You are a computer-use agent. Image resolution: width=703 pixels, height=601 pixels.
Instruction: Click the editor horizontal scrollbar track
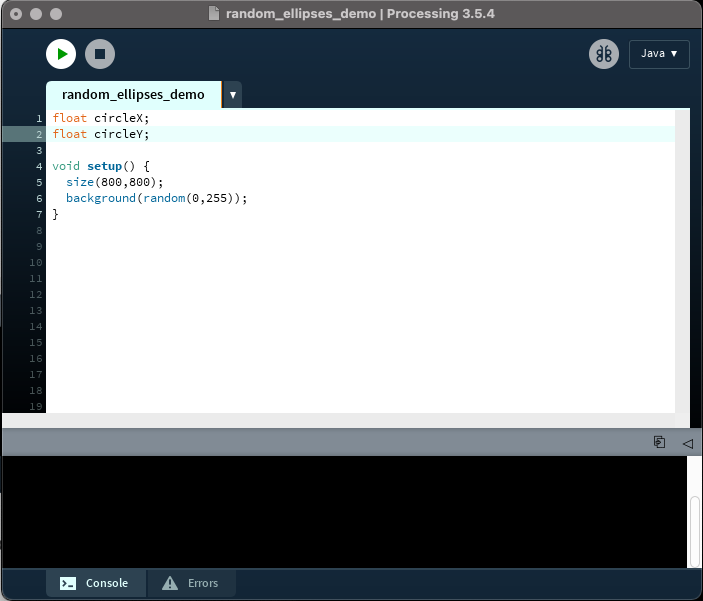338,420
